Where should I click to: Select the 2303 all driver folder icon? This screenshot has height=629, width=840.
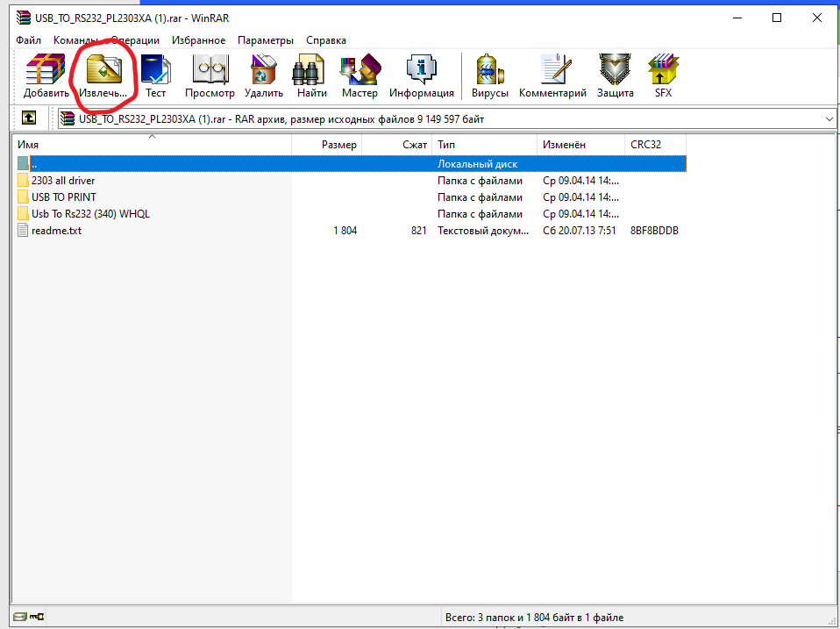(x=23, y=180)
